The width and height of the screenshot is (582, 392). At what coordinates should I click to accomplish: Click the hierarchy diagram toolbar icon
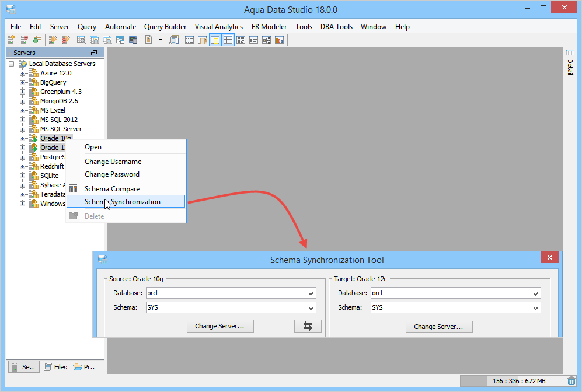click(267, 40)
